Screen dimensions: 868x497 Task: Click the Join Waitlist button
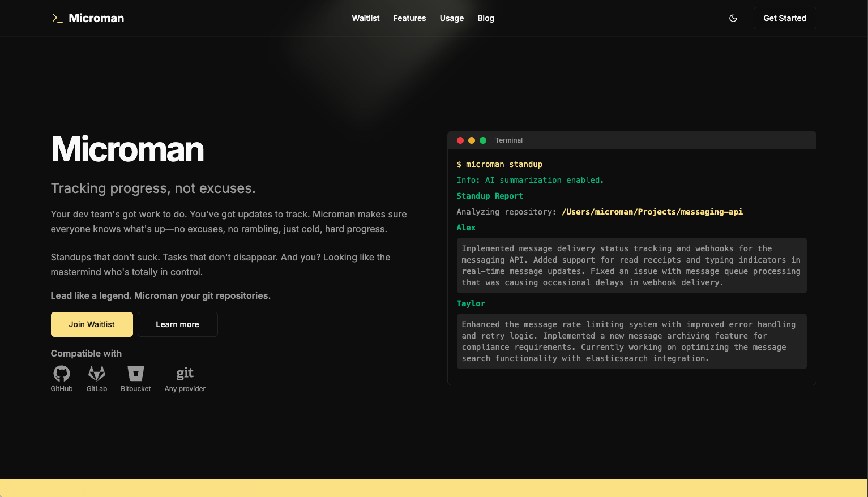click(92, 324)
